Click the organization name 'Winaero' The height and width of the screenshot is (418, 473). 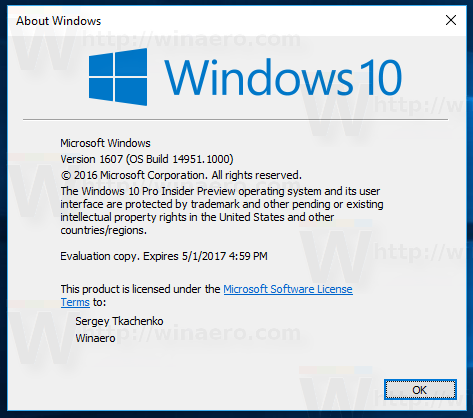pyautogui.click(x=95, y=338)
